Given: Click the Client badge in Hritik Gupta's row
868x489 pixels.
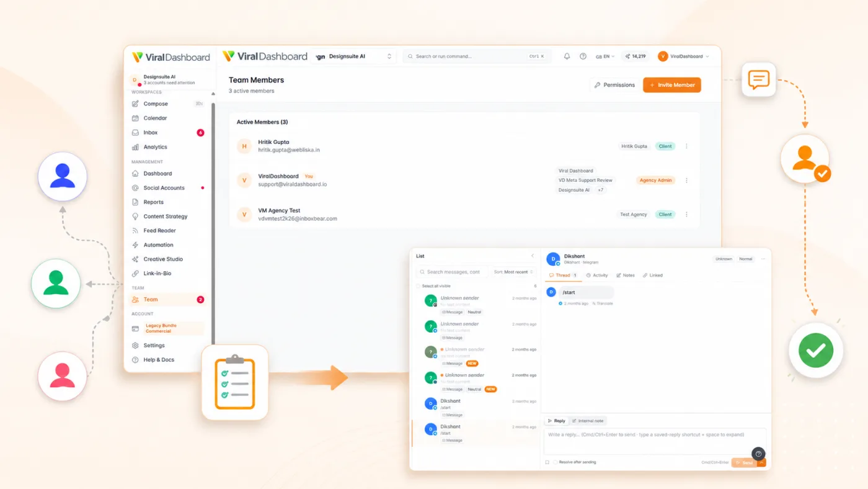Looking at the screenshot, I should pos(665,146).
